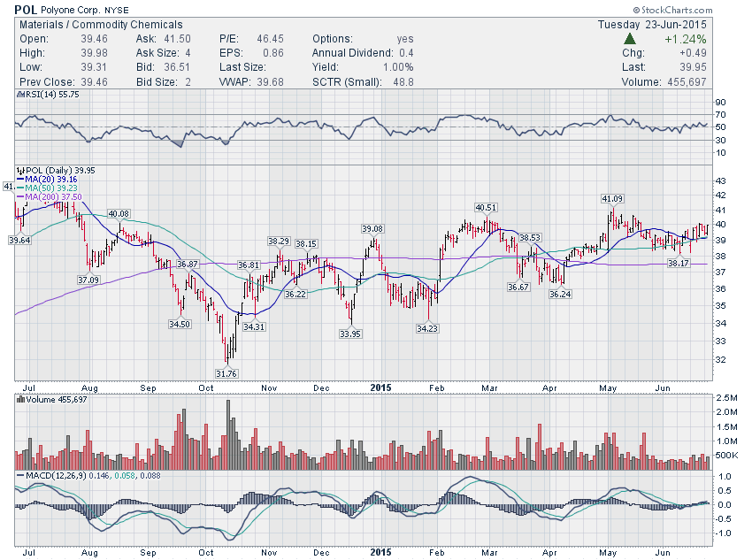Click the bar icon before the Volume legend
The height and width of the screenshot is (560, 752).
20,399
